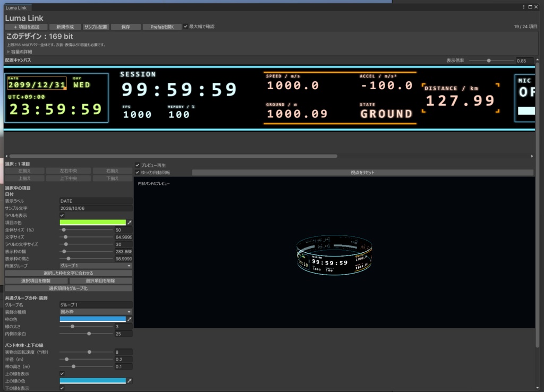
Task: Click the 選択項目を複製 button
Action: click(x=36, y=280)
